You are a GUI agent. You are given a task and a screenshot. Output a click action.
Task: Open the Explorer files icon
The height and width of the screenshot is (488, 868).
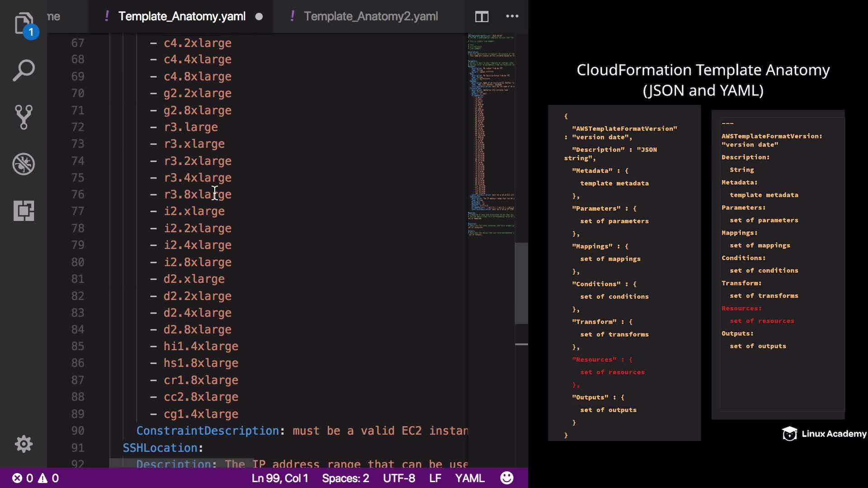pyautogui.click(x=24, y=23)
